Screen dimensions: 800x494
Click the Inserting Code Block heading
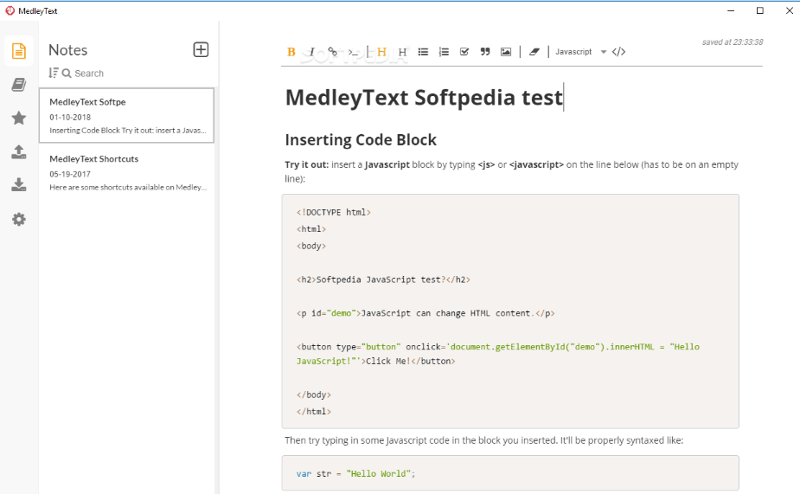[x=361, y=140]
